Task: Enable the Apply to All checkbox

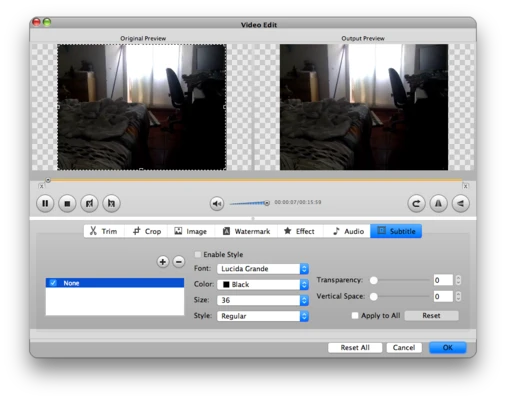Action: [355, 315]
